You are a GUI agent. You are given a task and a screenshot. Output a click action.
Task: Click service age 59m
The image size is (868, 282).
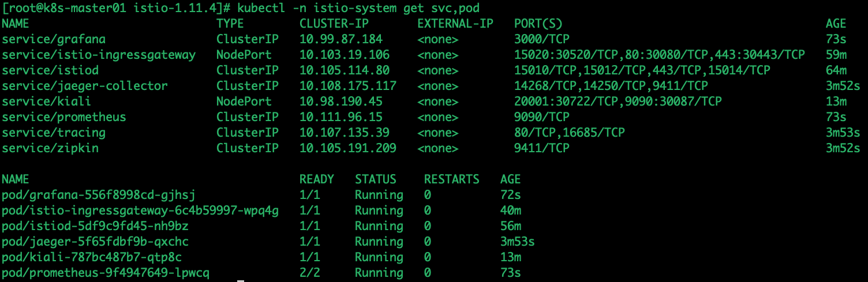[836, 55]
